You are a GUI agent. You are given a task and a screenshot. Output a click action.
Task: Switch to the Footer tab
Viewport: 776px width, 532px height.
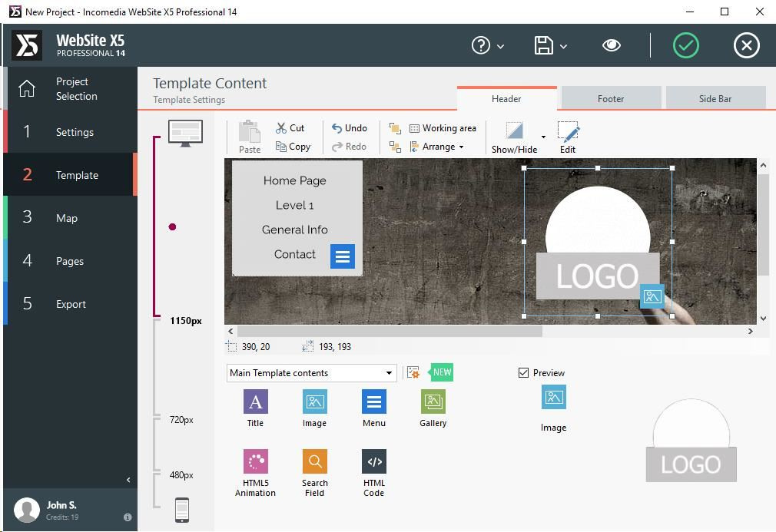pyautogui.click(x=611, y=98)
